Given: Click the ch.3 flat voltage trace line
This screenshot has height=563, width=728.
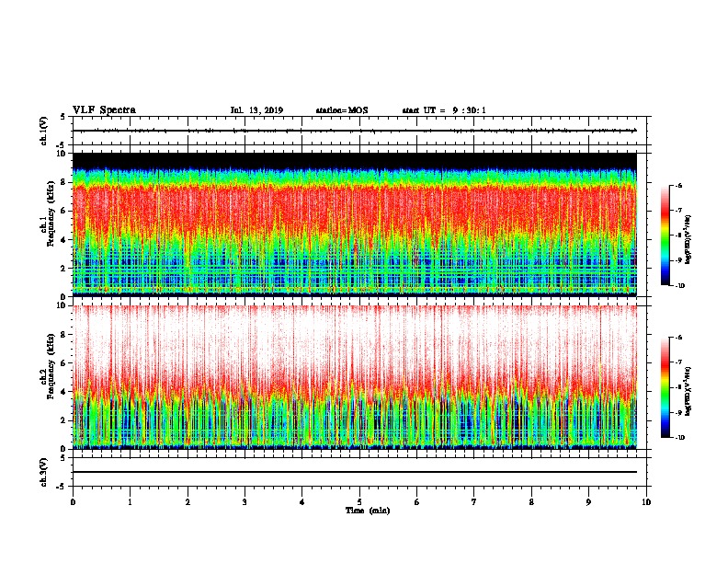Looking at the screenshot, I should (355, 472).
